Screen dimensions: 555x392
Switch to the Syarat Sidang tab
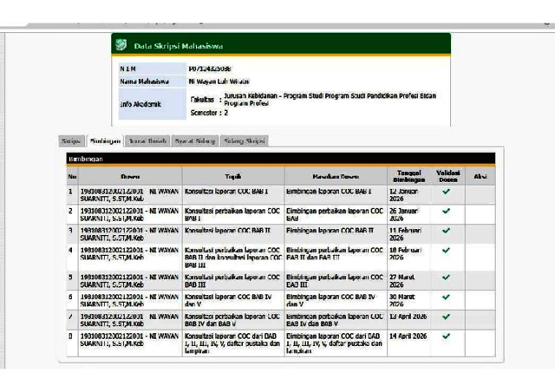click(195, 141)
